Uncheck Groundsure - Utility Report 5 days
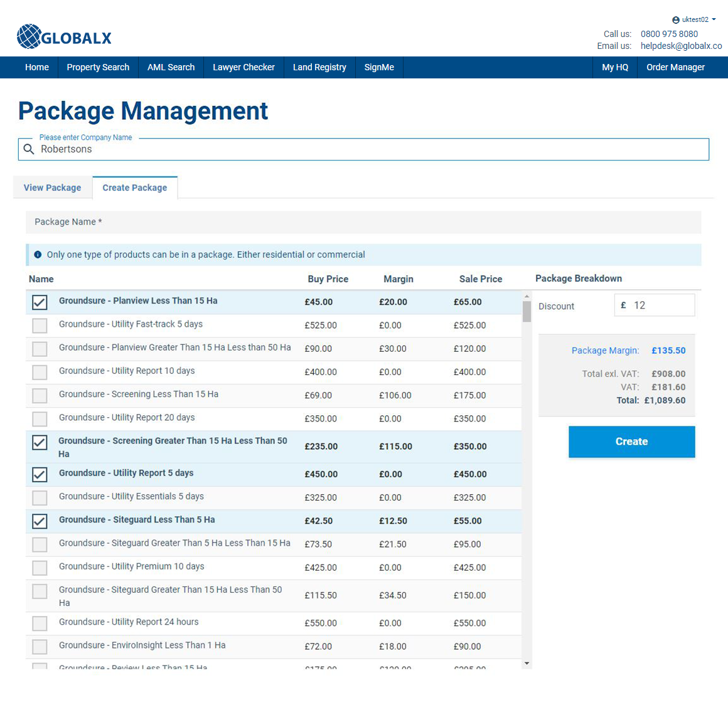 [39, 475]
